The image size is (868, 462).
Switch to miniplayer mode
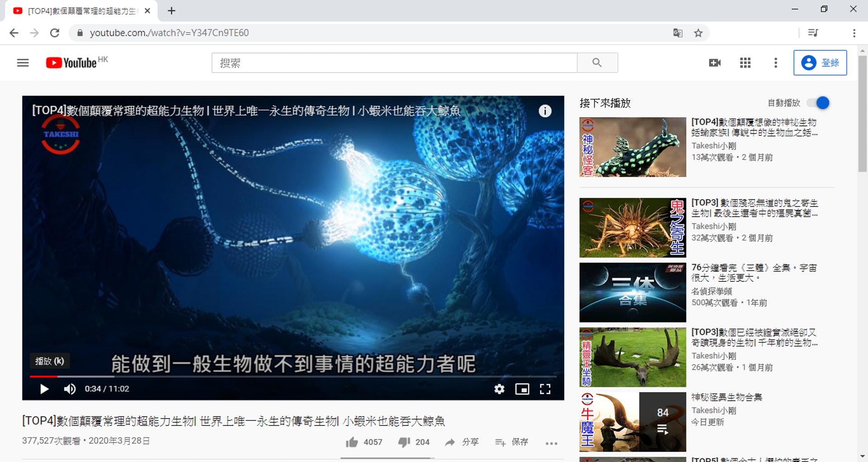[x=522, y=389]
